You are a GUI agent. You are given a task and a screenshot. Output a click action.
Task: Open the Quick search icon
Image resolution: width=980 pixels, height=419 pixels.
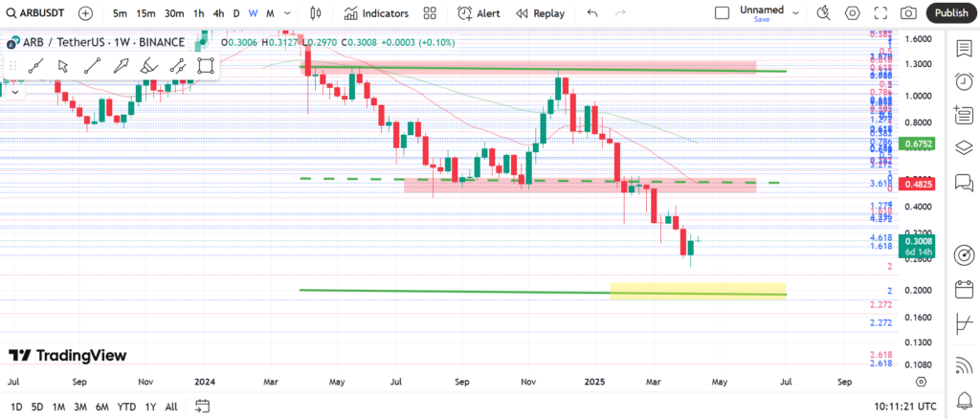pos(823,13)
